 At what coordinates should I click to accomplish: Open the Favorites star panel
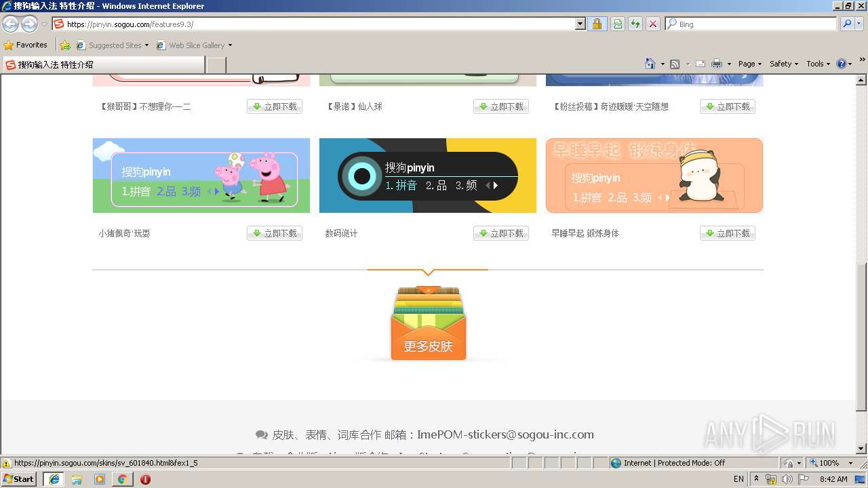26,45
